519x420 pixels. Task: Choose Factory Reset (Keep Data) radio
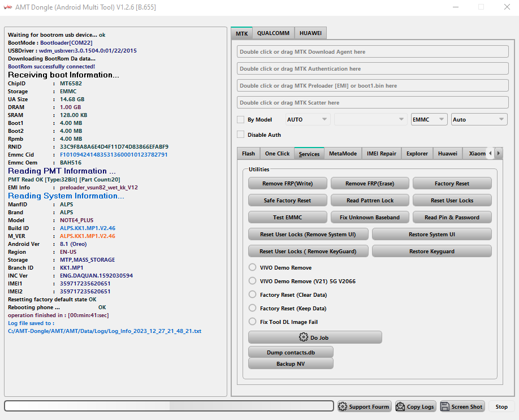tap(252, 308)
